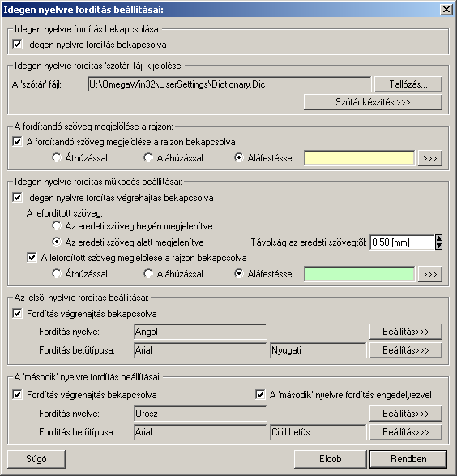Confirm settings with 'Rendben' button

408,459
